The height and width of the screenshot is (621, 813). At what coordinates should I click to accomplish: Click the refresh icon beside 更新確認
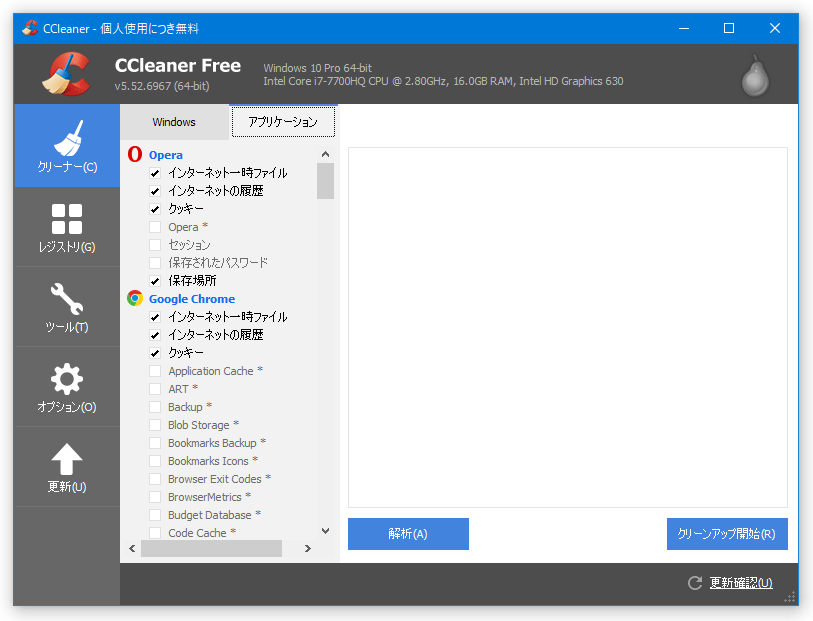(695, 583)
